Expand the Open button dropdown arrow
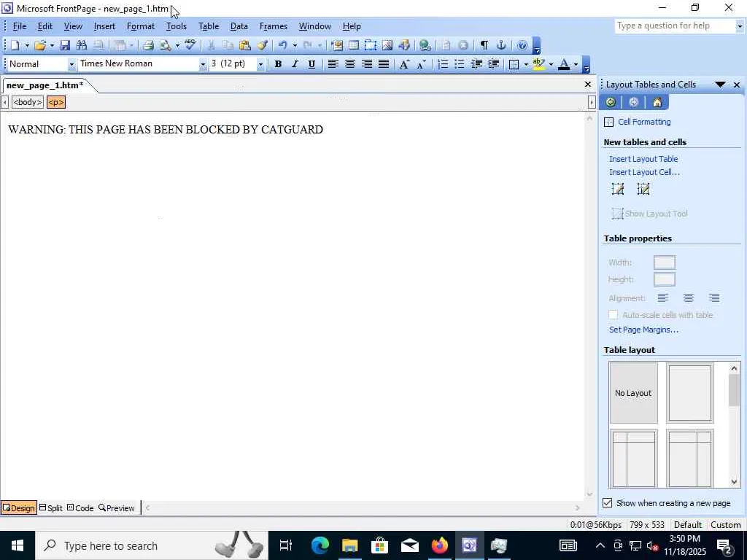Viewport: 747px width, 560px height. point(52,45)
